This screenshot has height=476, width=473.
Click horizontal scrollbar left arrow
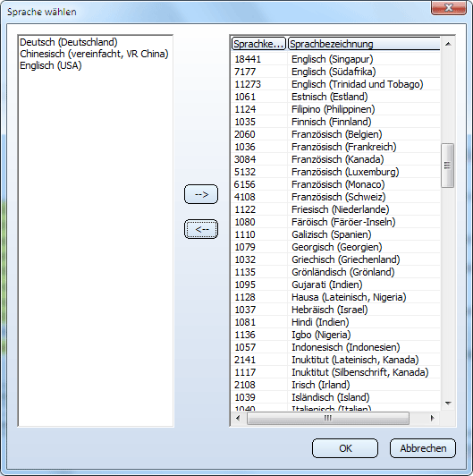pos(238,418)
